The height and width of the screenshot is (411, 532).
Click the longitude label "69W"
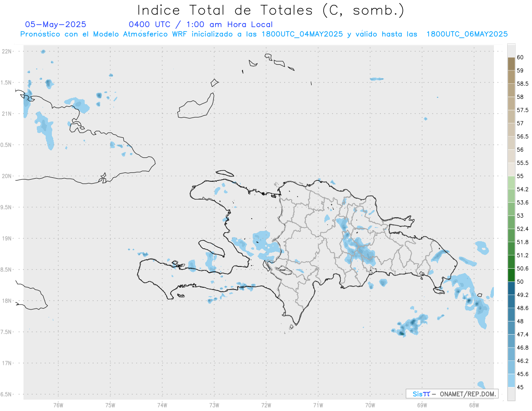pos(422,405)
